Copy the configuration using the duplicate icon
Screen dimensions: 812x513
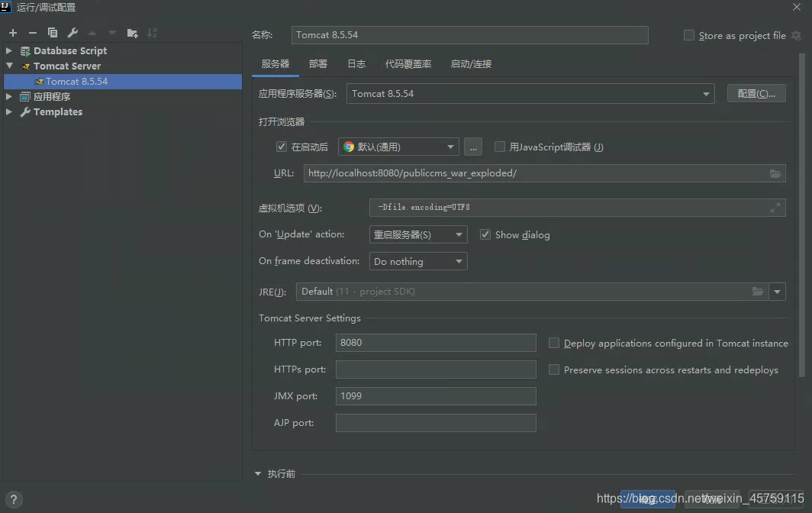coord(53,33)
